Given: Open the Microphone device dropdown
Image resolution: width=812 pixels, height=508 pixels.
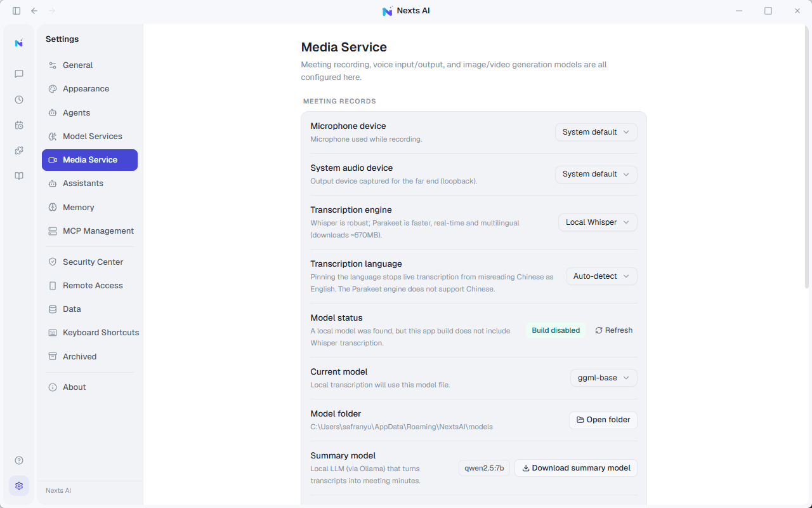Looking at the screenshot, I should [x=596, y=132].
